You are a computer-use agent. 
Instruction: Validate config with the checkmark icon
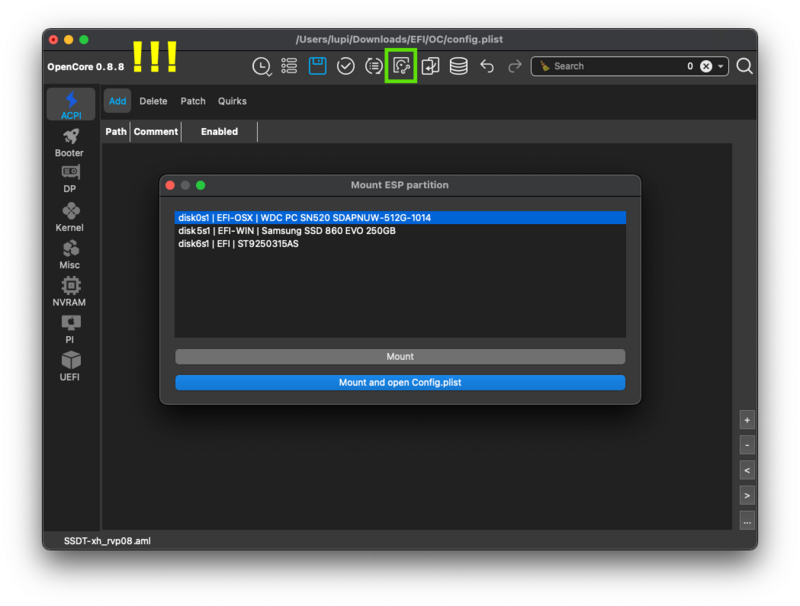coord(345,66)
